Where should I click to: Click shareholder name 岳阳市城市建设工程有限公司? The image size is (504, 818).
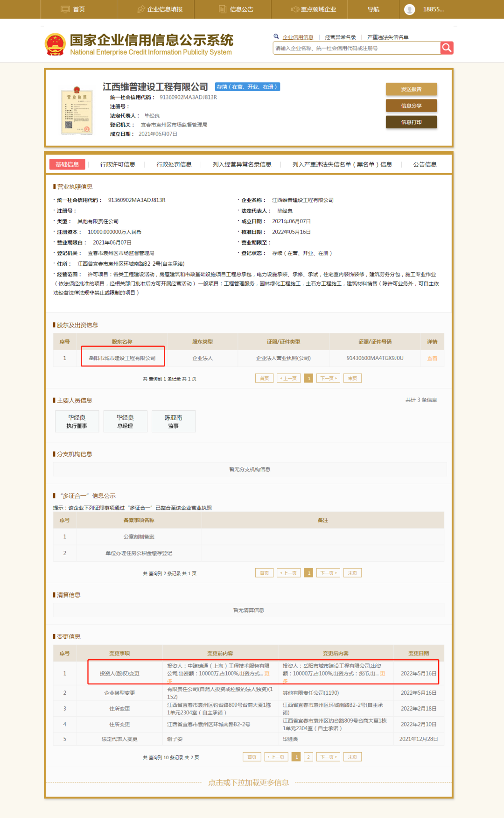coord(122,358)
